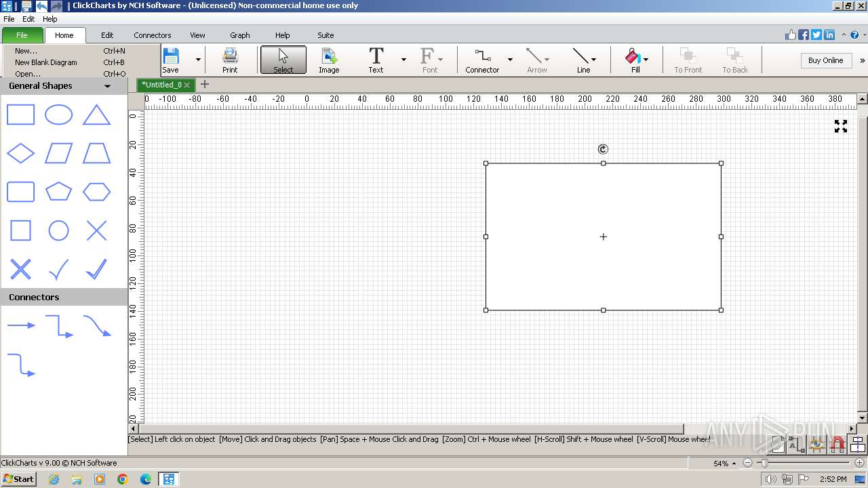Pick the trapezoid shape
Screen dimensions: 868x488
(96, 153)
